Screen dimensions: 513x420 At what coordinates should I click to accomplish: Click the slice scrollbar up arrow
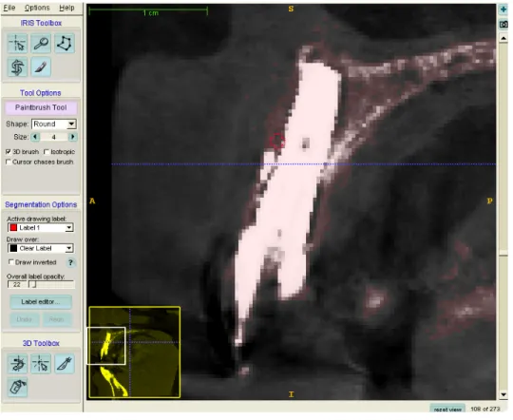(x=503, y=38)
